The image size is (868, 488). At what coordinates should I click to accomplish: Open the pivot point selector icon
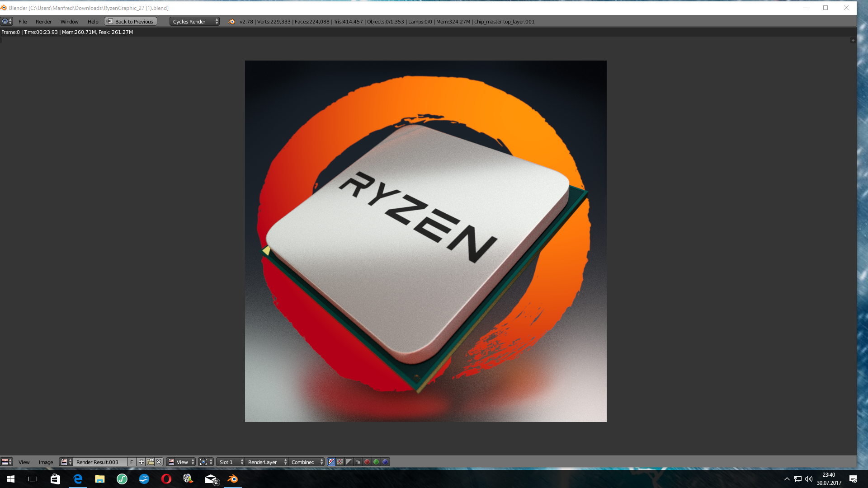click(206, 462)
